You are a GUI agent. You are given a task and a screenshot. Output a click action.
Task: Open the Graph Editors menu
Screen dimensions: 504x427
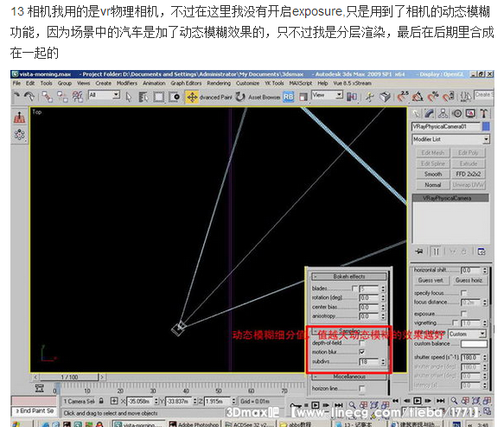click(186, 83)
